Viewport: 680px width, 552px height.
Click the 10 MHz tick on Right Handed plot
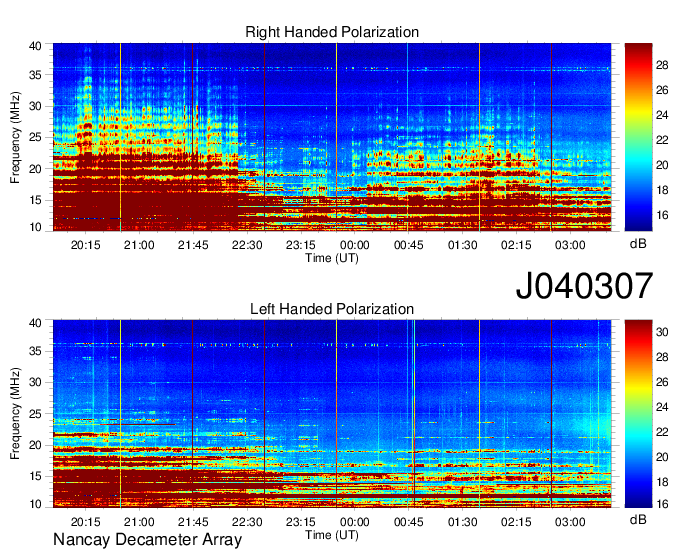click(x=35, y=227)
